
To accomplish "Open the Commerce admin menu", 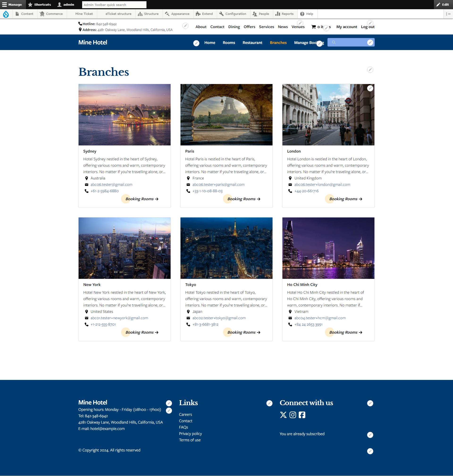I will coord(51,14).
